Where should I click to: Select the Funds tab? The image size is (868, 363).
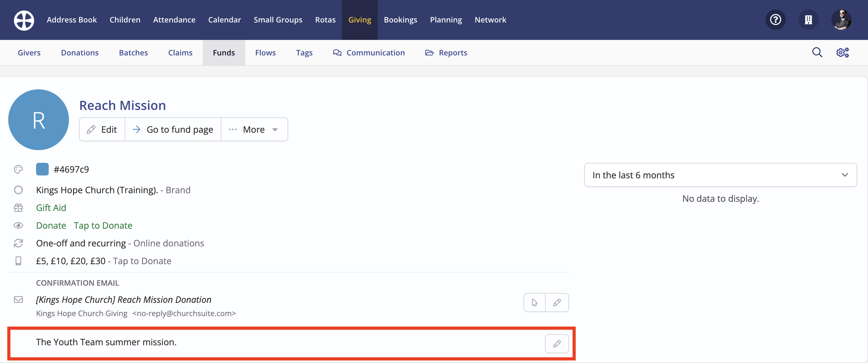coord(224,53)
